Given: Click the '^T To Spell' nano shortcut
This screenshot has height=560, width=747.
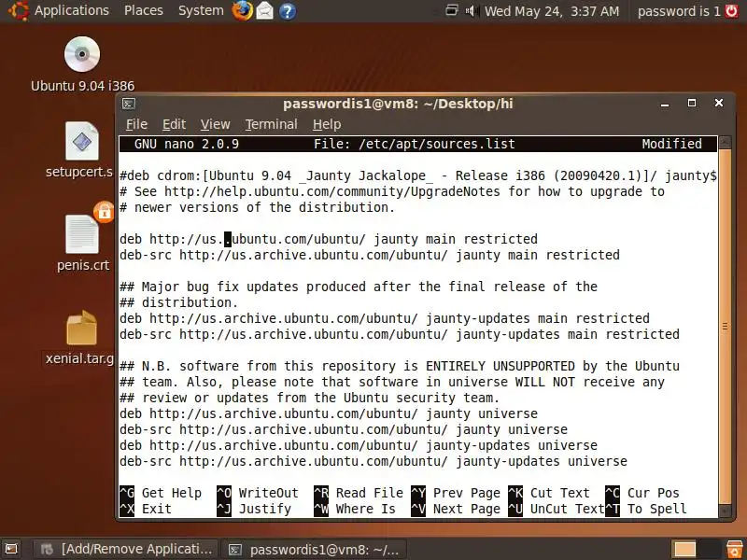Looking at the screenshot, I should pyautogui.click(x=646, y=509).
